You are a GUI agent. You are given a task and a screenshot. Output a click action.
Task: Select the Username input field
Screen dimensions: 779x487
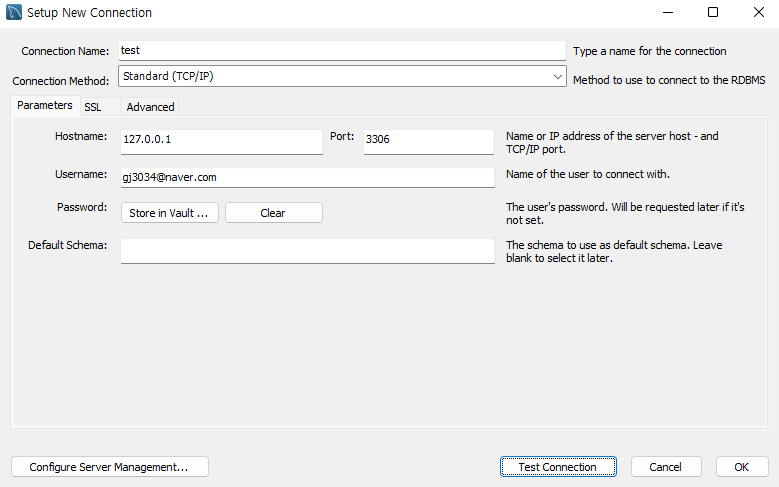coord(308,177)
